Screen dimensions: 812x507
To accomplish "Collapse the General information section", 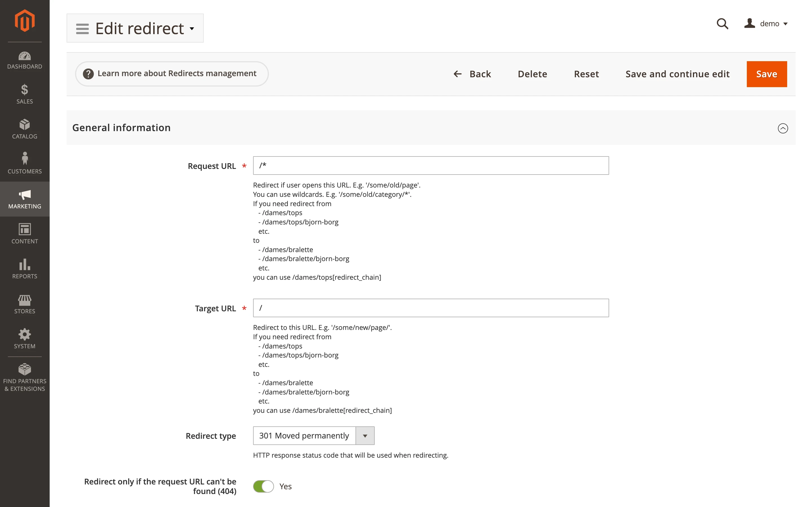I will (x=783, y=128).
